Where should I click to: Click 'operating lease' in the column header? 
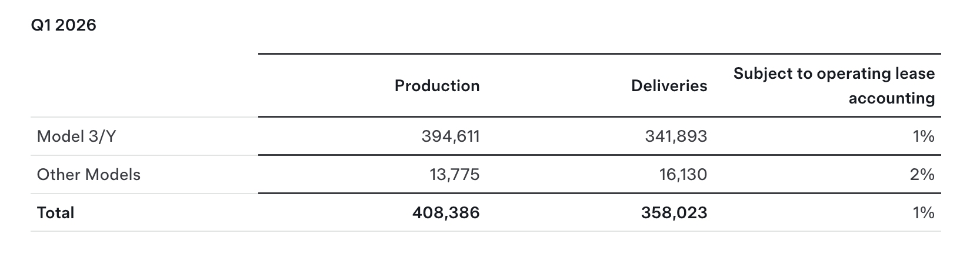(876, 74)
